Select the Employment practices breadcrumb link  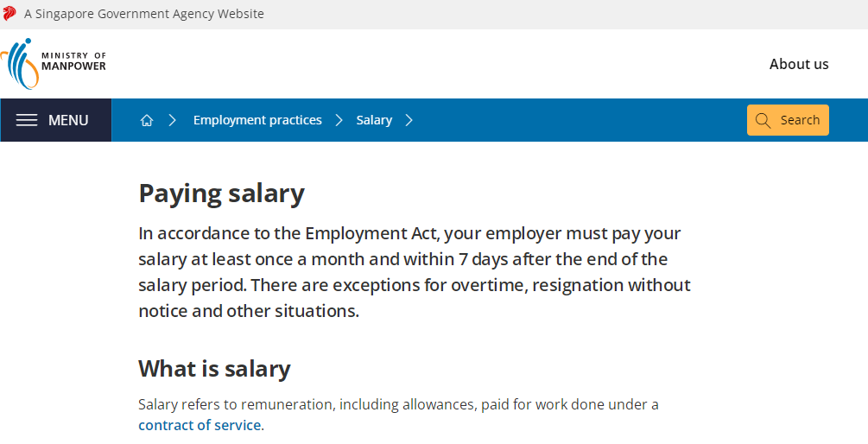257,120
